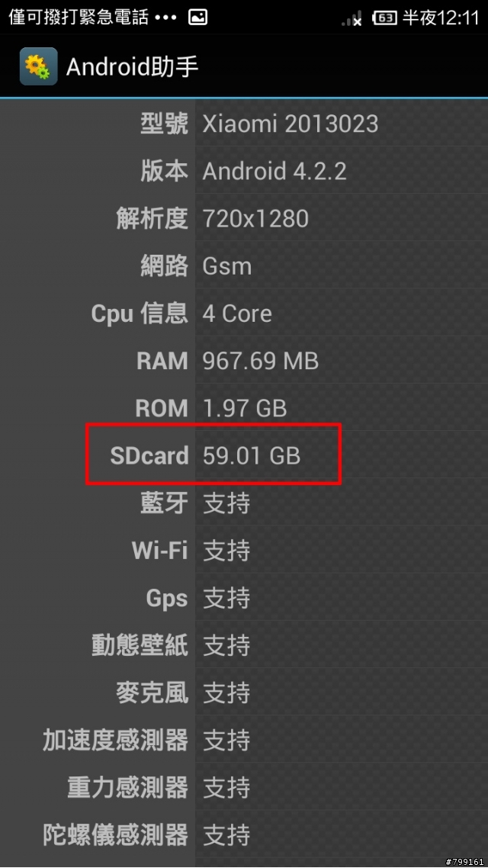Tap the highlighted SDcard 59.01 GB row
The image size is (488, 868).
click(x=244, y=455)
